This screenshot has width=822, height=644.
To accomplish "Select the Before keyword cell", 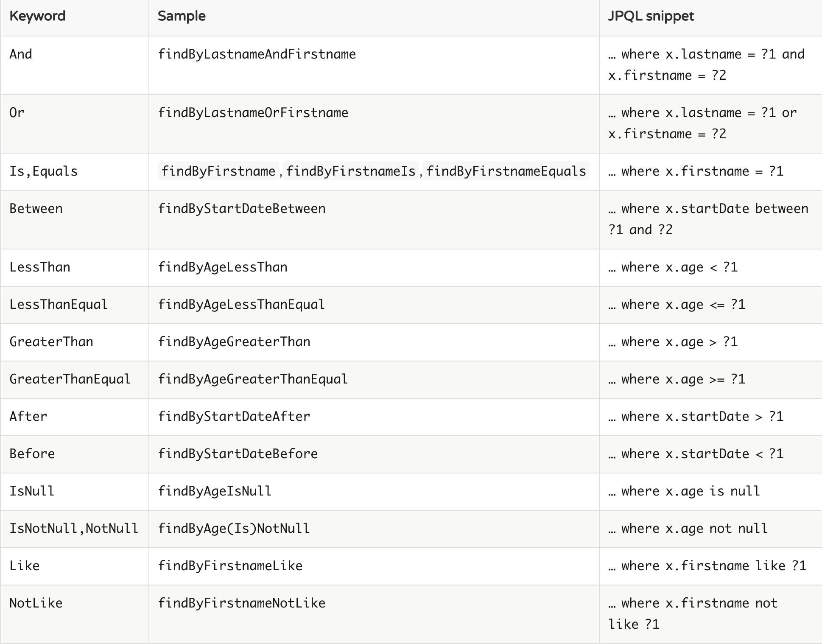I will (x=32, y=454).
